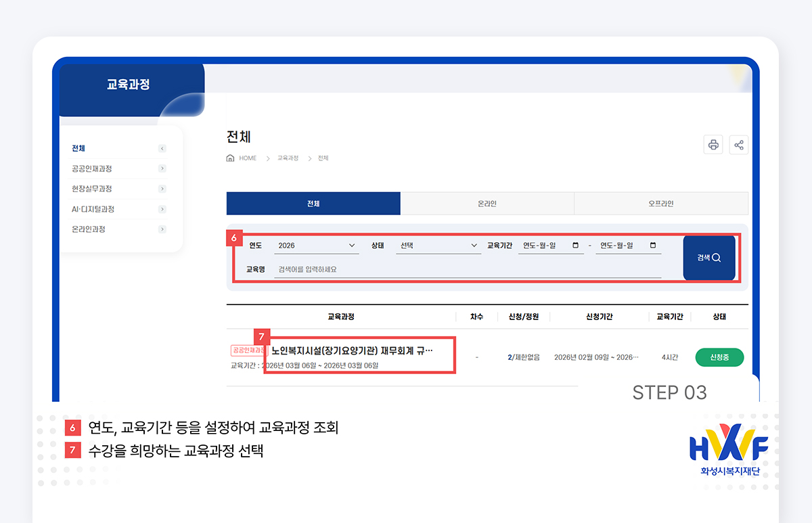Go home via the breadcrumb house icon

[230, 158]
